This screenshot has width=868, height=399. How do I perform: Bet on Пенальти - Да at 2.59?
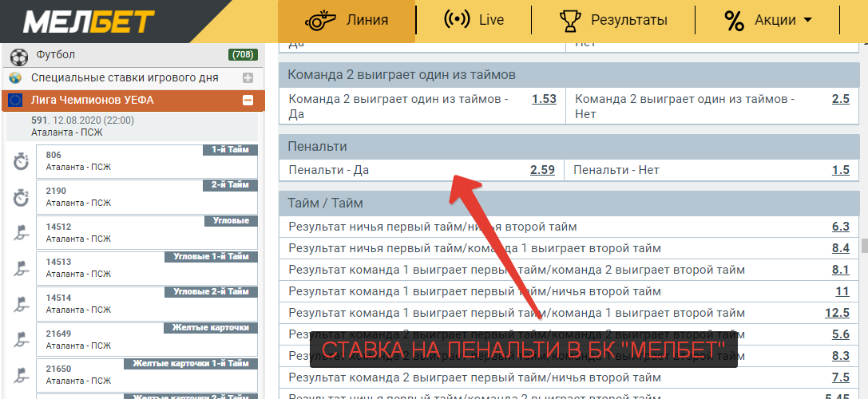(542, 170)
